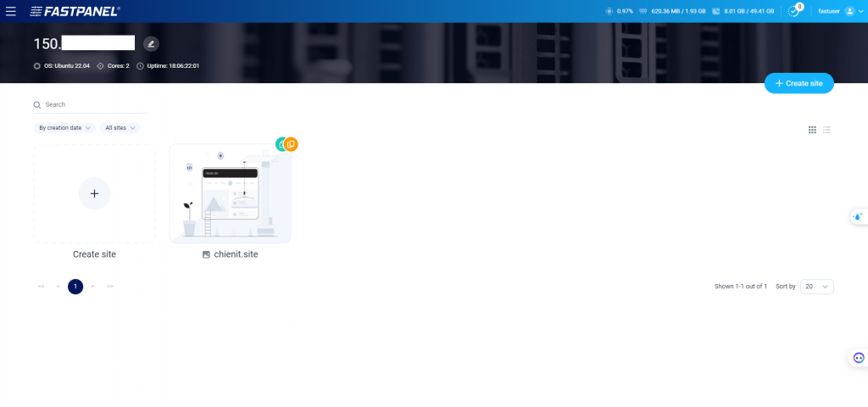Click the Shown 1-1 out of 1 text
The width and height of the screenshot is (868, 407).
[741, 287]
